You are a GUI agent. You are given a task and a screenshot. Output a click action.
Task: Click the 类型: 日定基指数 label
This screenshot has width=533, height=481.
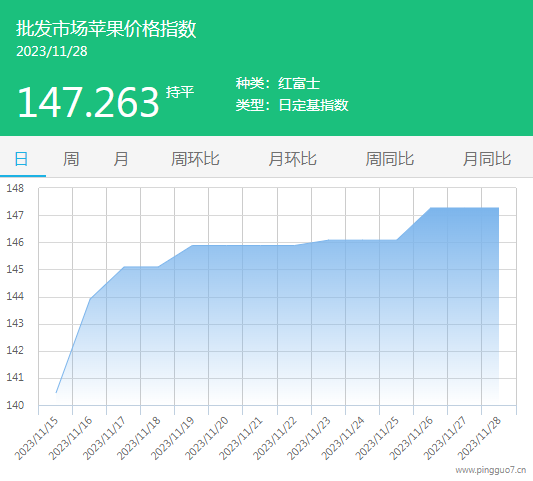[x=292, y=105]
